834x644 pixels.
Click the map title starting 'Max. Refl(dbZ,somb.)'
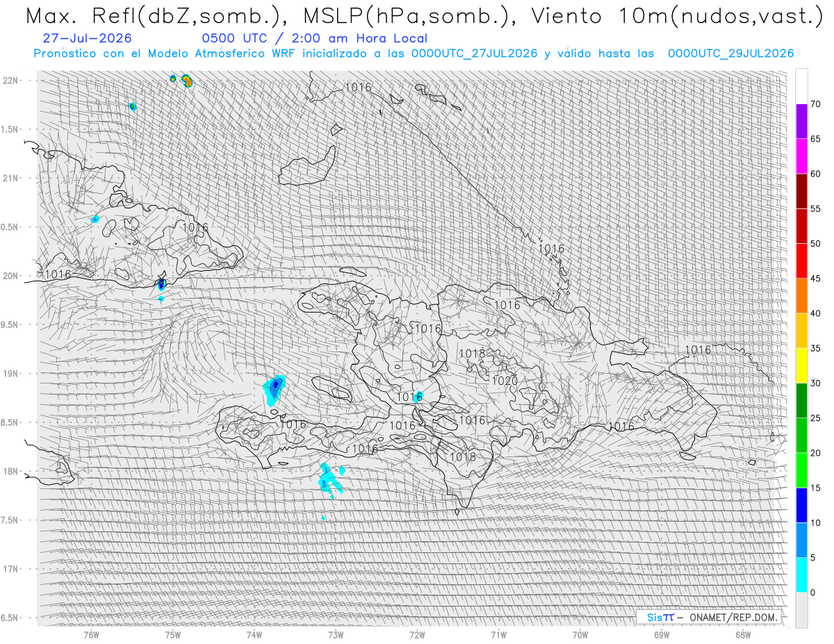point(424,16)
